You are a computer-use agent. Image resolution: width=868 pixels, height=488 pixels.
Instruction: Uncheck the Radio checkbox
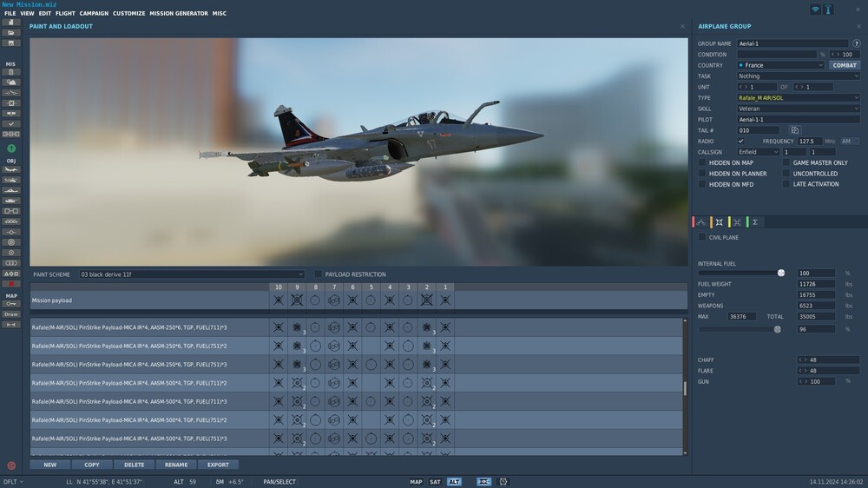tap(740, 142)
